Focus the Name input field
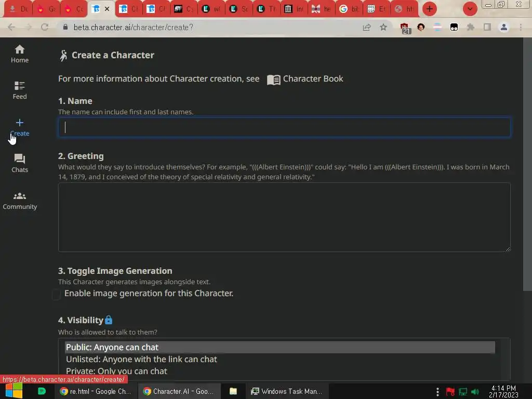The width and height of the screenshot is (532, 399). [x=284, y=127]
